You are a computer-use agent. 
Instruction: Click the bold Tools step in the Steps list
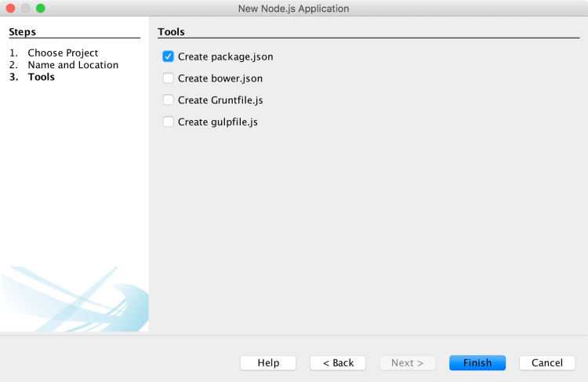coord(42,77)
